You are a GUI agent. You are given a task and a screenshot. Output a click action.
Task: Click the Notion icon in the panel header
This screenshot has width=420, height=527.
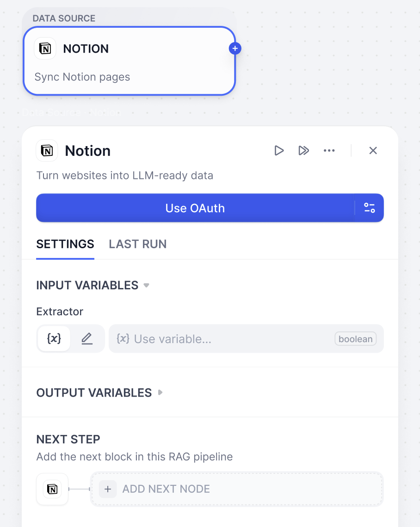[x=47, y=150]
